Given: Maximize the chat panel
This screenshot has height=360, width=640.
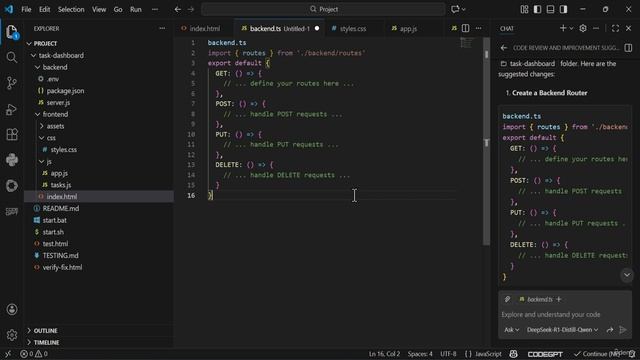Looking at the screenshot, I should point(615,28).
